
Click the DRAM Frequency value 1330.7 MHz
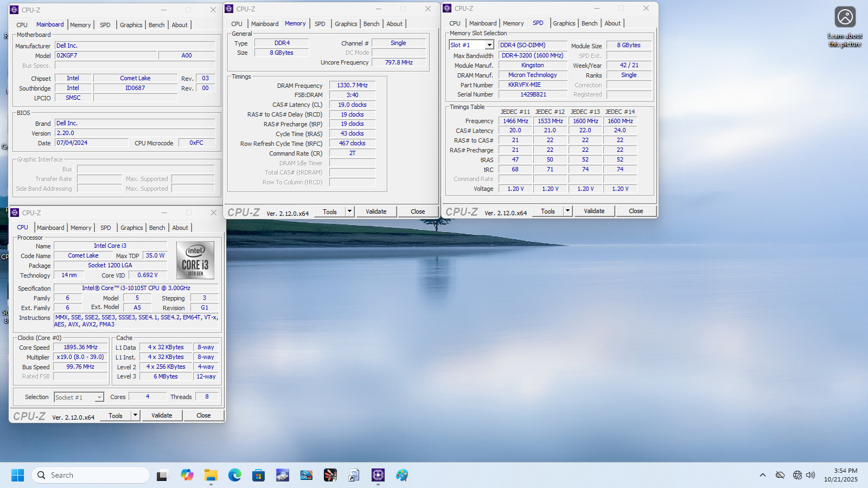point(352,85)
